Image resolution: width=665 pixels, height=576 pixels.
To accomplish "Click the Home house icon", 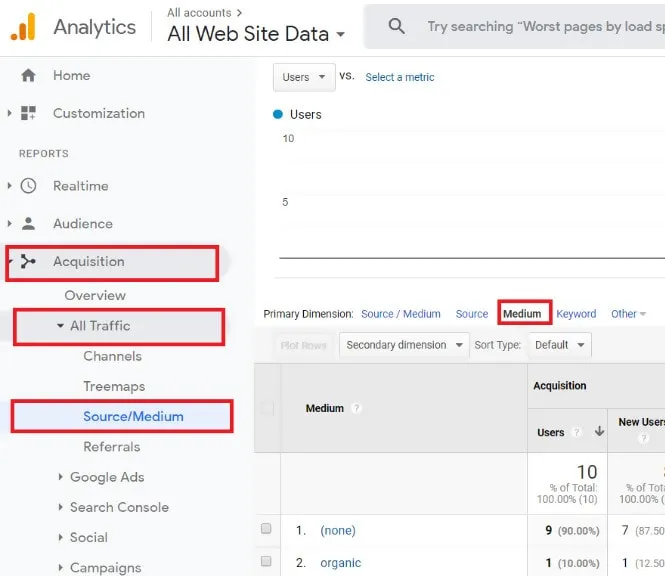I will [x=28, y=75].
